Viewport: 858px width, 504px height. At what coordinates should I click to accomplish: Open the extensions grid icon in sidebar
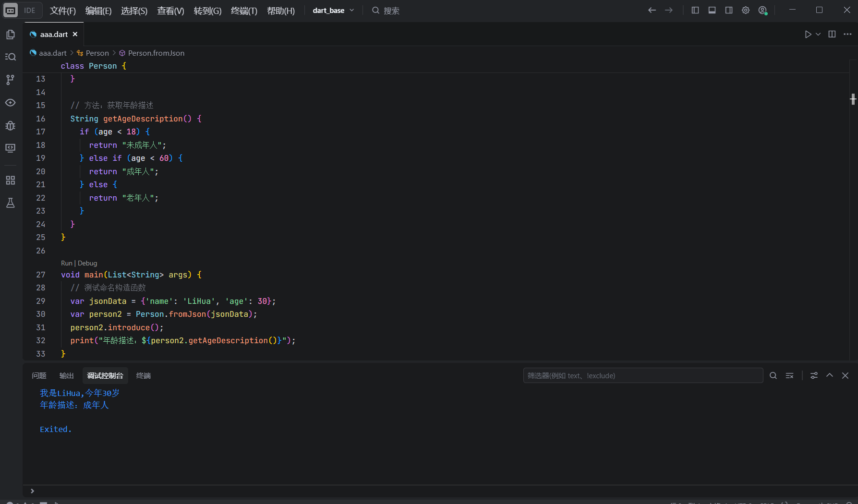click(11, 180)
